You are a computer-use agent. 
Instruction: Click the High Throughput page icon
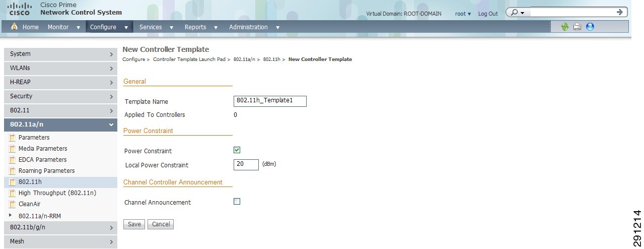(13, 193)
